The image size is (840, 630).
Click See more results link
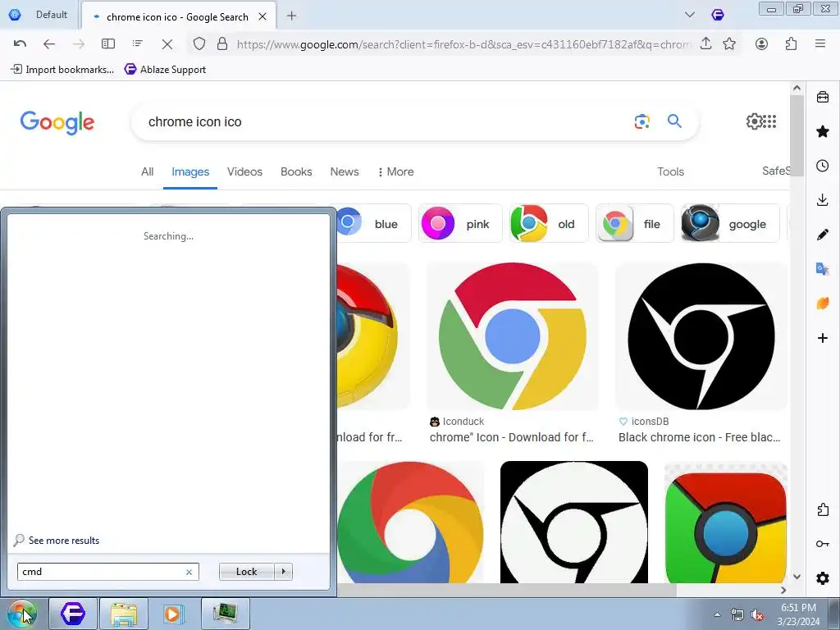tap(64, 541)
